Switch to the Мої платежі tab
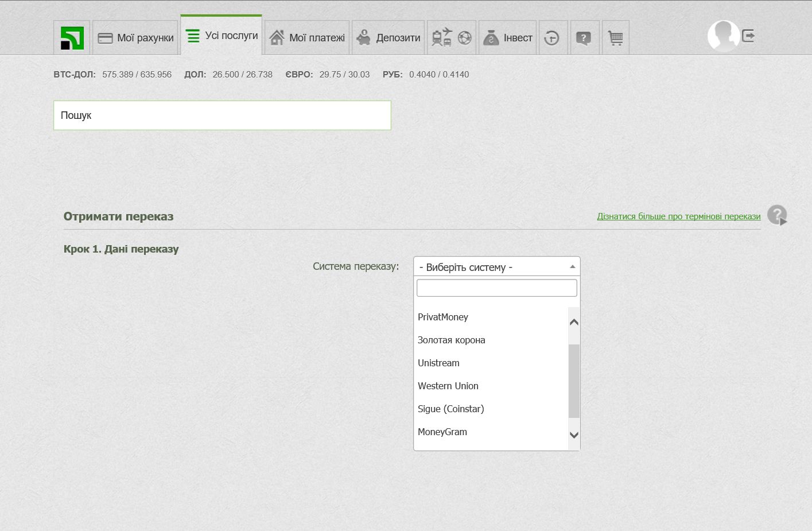812x531 pixels. point(307,38)
